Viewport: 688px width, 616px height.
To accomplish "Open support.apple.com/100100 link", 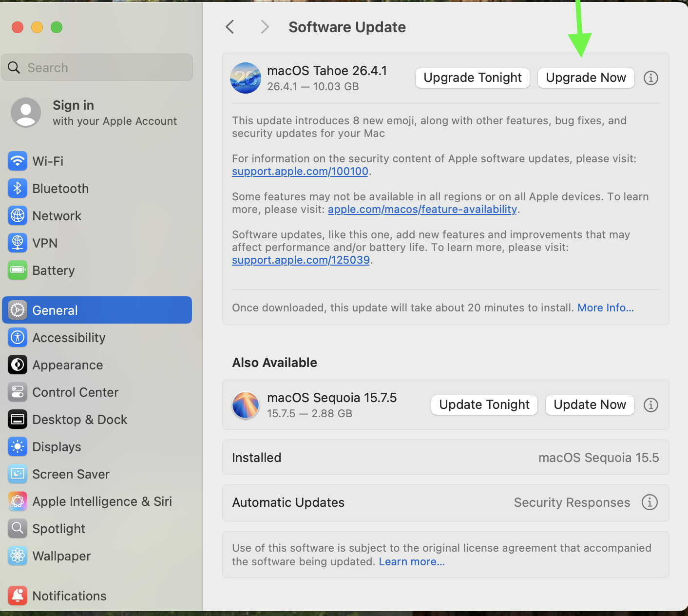I will (300, 172).
